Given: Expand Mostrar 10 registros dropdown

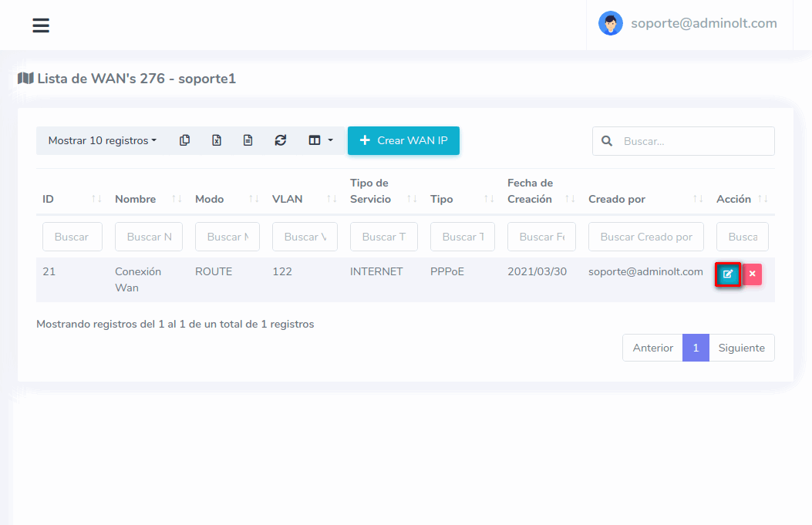Looking at the screenshot, I should (x=102, y=140).
